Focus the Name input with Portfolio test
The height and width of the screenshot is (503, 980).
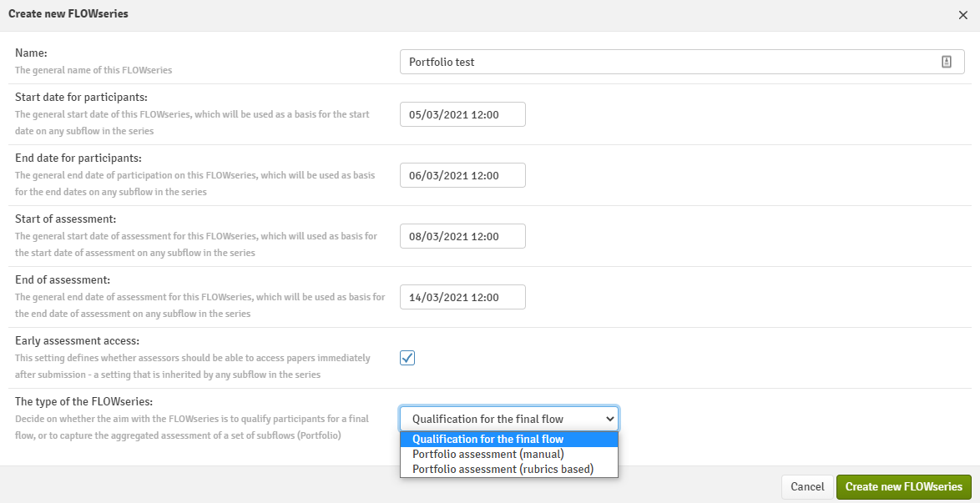tap(682, 62)
